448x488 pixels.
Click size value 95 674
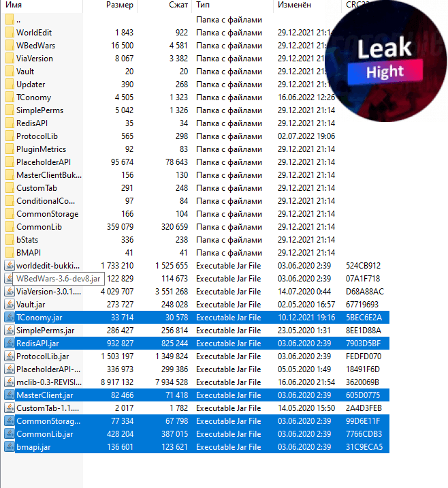122,162
